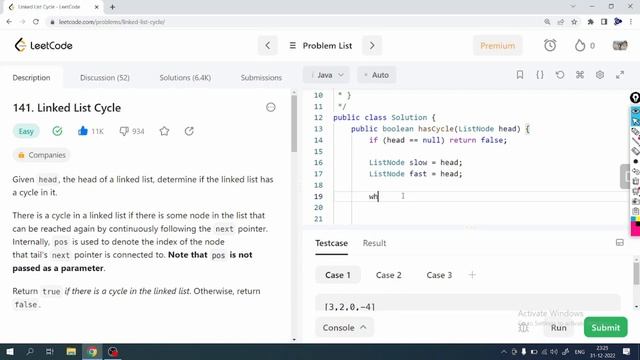
Task: Open the Java language dropdown
Action: tap(327, 75)
